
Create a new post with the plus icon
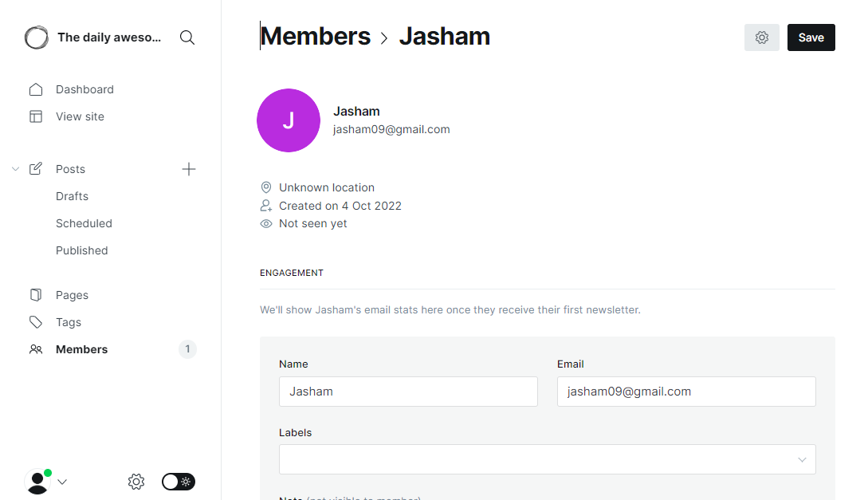pyautogui.click(x=188, y=168)
